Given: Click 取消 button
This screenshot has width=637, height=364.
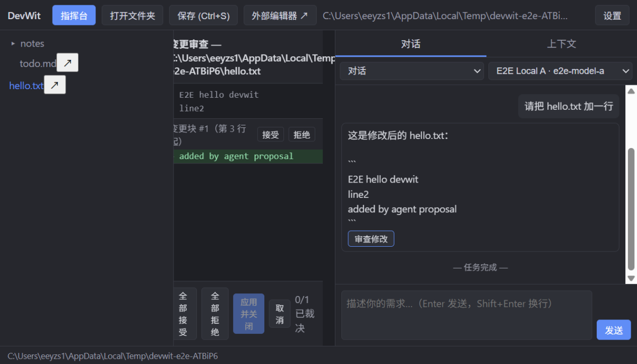Looking at the screenshot, I should pos(280,314).
